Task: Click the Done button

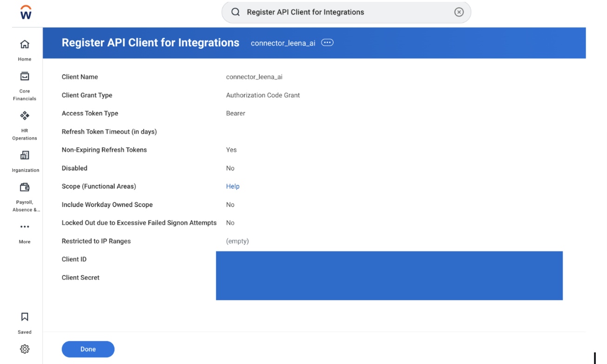Action: 88,349
